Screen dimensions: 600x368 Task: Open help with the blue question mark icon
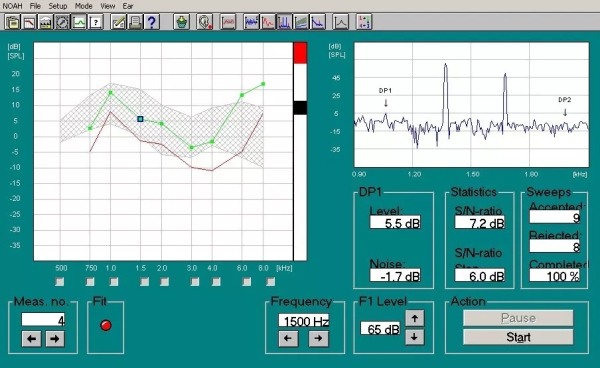point(152,22)
